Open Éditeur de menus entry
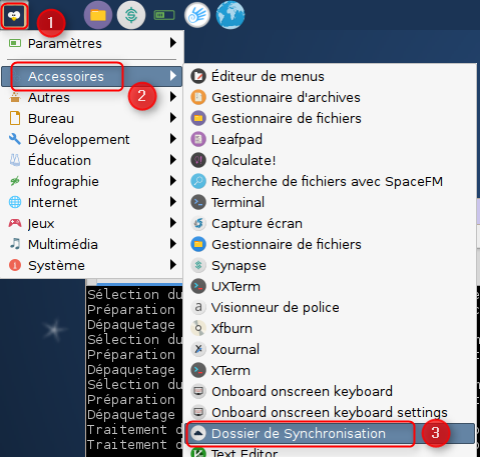Screen dimensions: 480x457 tap(330, 76)
